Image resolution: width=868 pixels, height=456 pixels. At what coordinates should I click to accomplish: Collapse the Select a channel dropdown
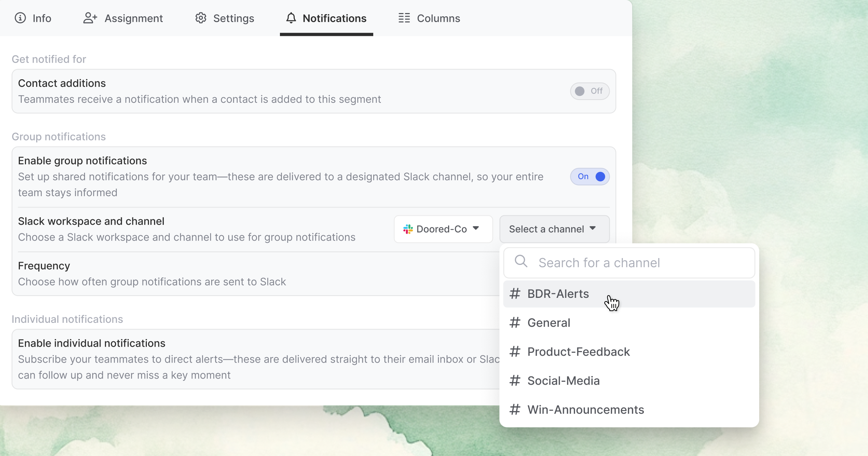554,229
